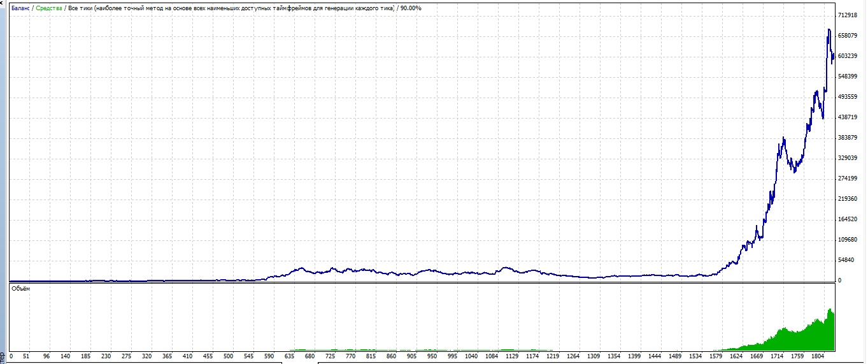Click trade number 725 on the horizontal axis
The image size is (868, 364).
pyautogui.click(x=331, y=357)
